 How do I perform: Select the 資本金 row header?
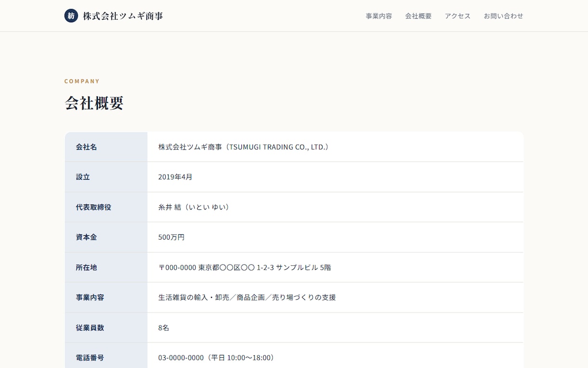(x=106, y=237)
